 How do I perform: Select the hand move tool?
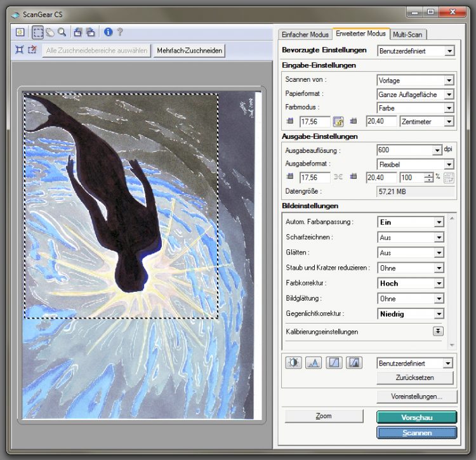point(50,32)
